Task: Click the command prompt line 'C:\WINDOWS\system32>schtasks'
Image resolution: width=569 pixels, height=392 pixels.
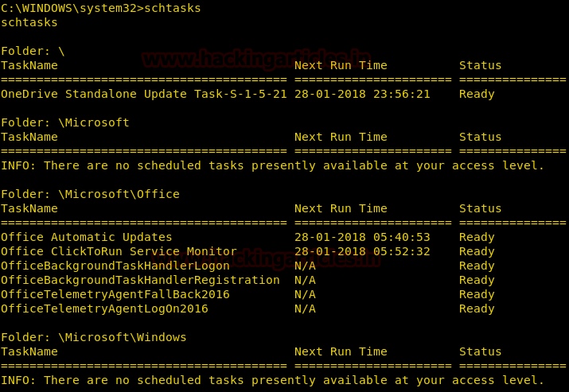Action: coord(100,8)
